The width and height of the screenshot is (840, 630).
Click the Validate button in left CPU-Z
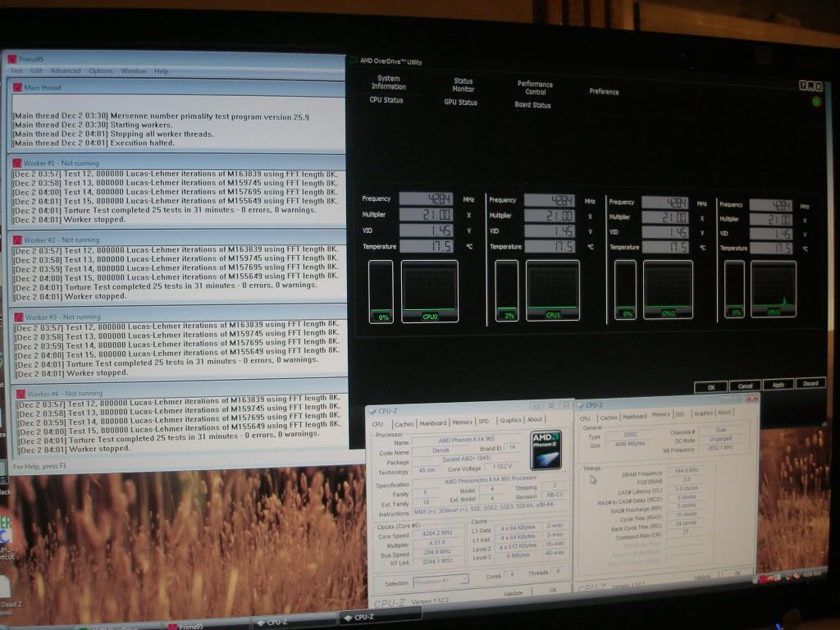[x=513, y=592]
